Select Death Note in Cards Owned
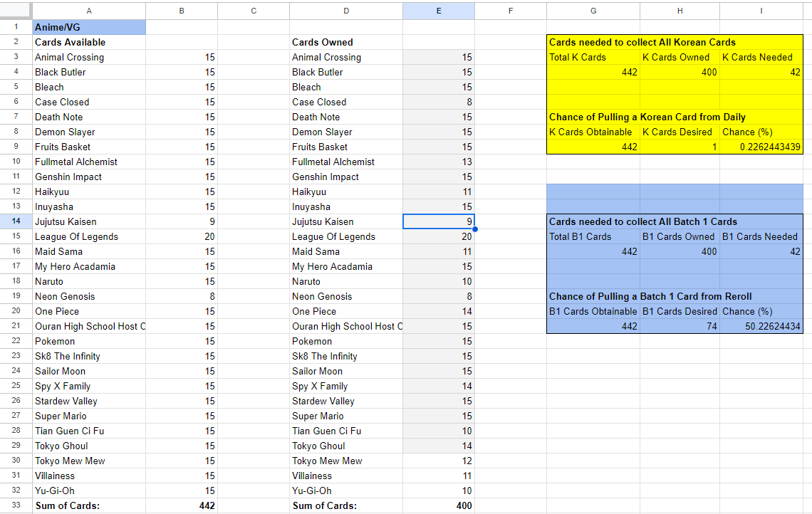Screen dimensions: 812x514 [x=346, y=117]
